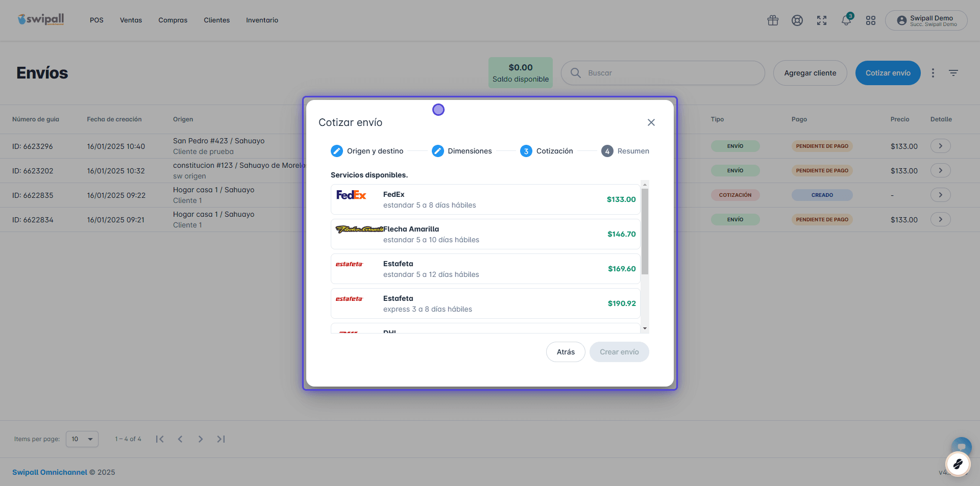Open the Ventas menu
Viewport: 980px width, 486px height.
tap(131, 20)
